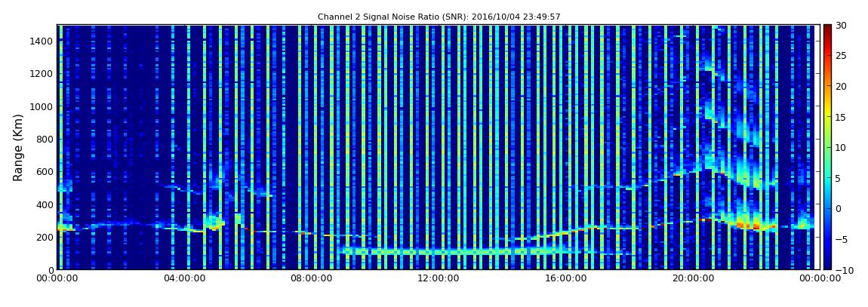868x307 pixels.
Task: Click the colorbar tick labeled 20
Action: point(842,86)
